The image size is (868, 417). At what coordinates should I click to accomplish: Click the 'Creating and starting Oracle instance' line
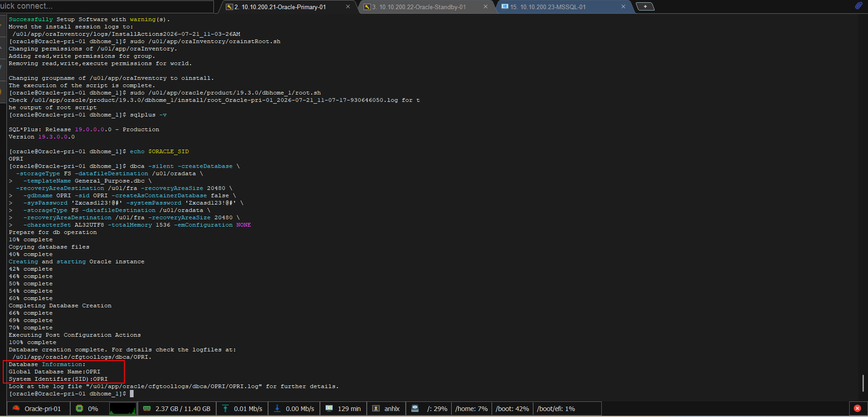click(77, 261)
